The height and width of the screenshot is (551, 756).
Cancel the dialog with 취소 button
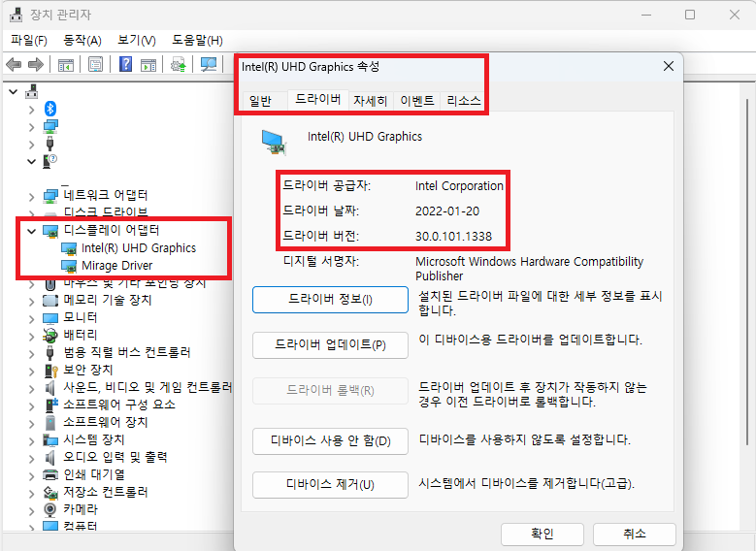634,534
